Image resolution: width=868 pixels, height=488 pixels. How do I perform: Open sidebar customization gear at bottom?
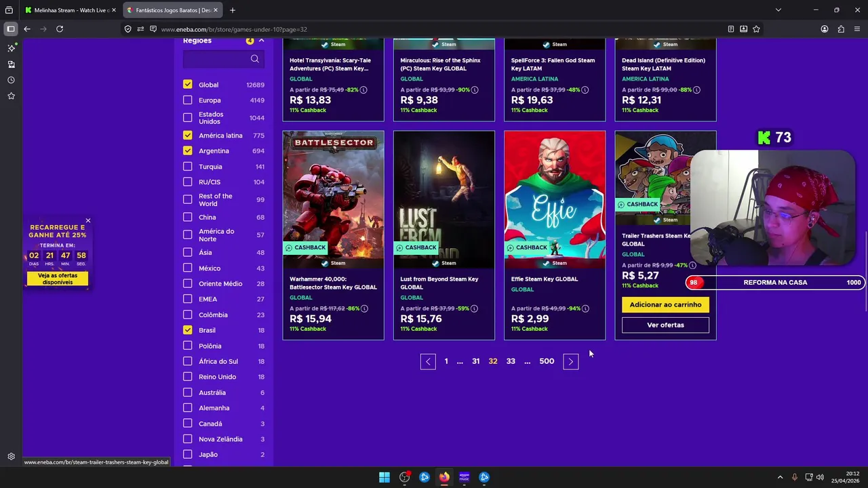[11, 457]
